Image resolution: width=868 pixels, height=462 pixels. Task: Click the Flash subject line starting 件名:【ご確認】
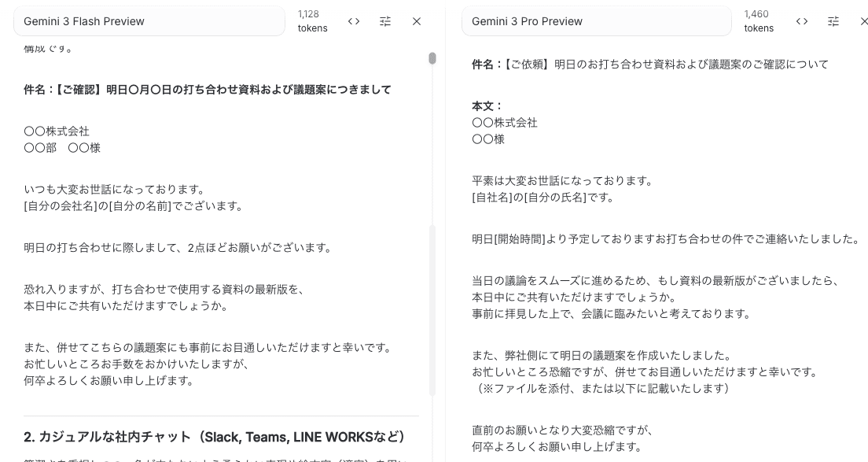208,90
